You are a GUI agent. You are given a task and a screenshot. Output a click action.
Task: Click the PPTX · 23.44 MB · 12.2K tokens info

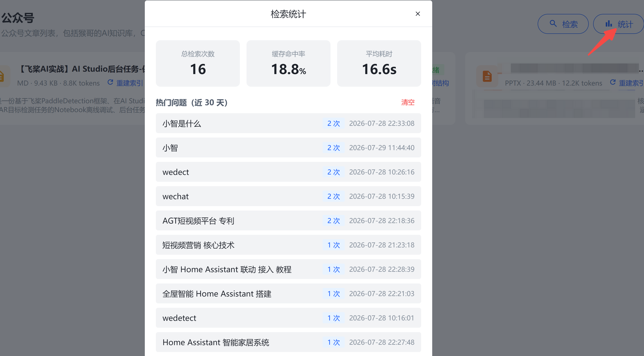[554, 83]
